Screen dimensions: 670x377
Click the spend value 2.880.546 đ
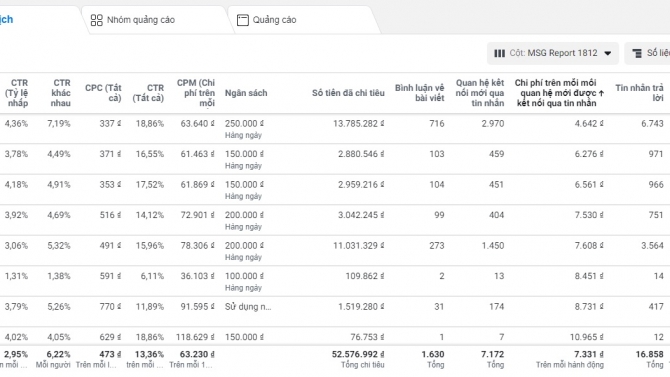point(361,154)
